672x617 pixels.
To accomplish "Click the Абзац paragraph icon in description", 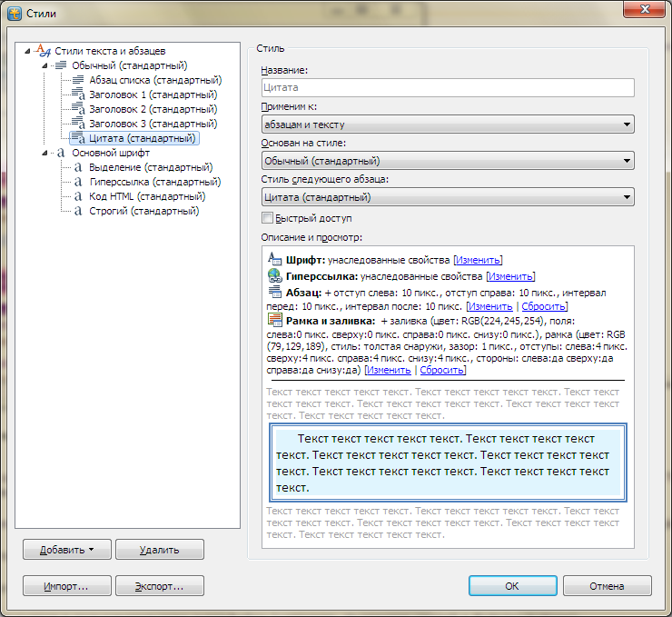I will [x=275, y=292].
